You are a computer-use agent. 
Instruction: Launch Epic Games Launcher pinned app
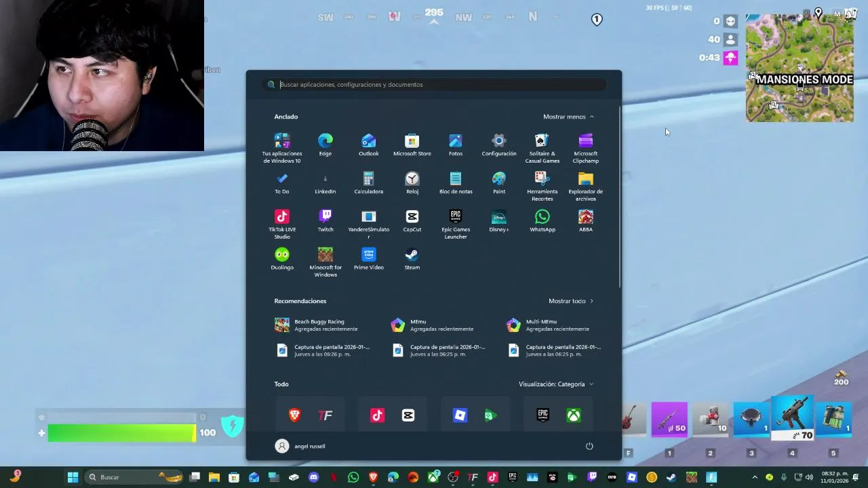pyautogui.click(x=456, y=224)
